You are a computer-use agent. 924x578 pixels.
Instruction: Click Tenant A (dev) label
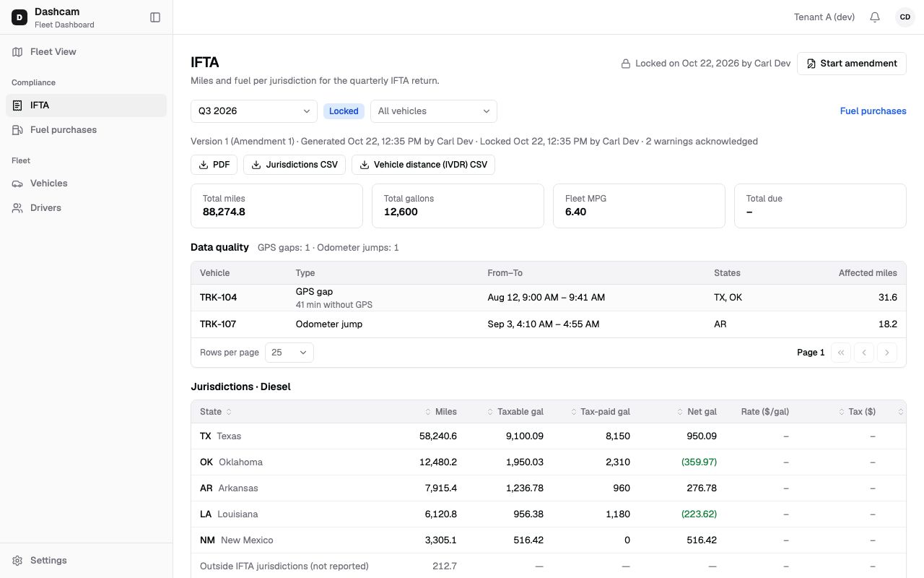[824, 17]
